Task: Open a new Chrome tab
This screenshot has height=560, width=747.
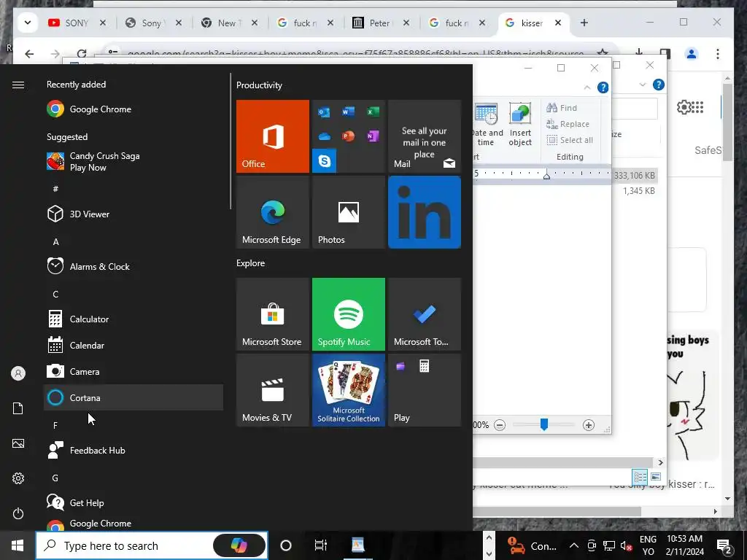Action: [584, 23]
